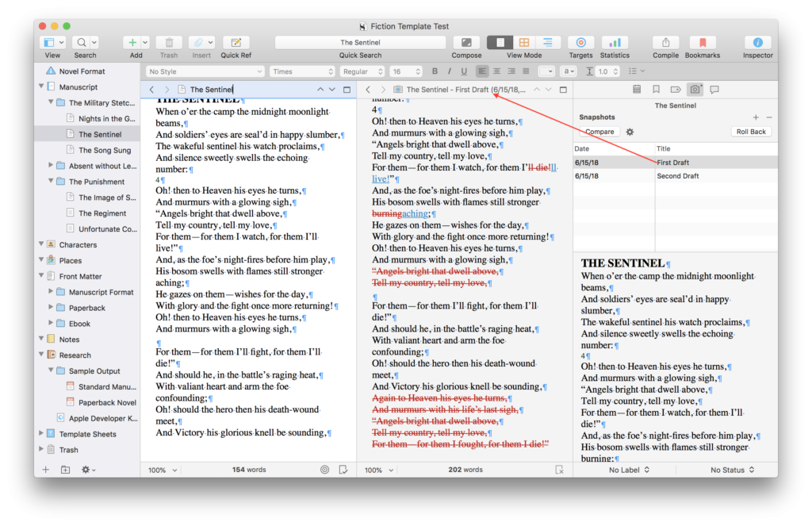Toggle bold formatting
The height and width of the screenshot is (526, 812).
435,71
